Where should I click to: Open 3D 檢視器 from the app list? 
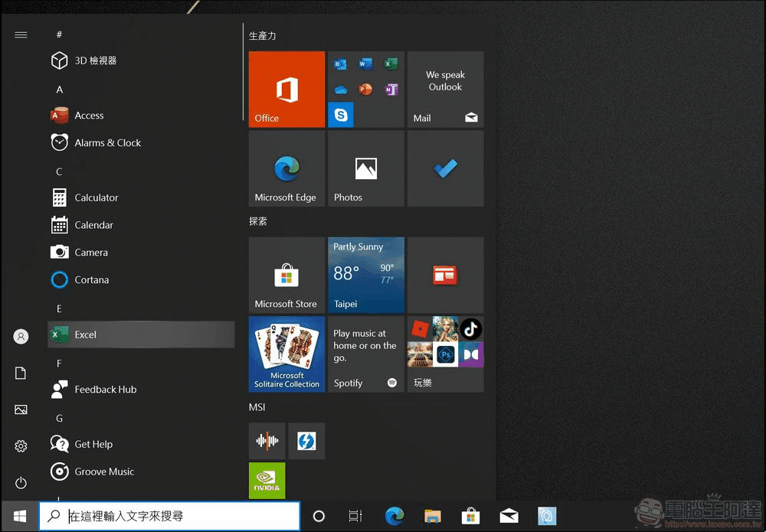click(x=141, y=60)
